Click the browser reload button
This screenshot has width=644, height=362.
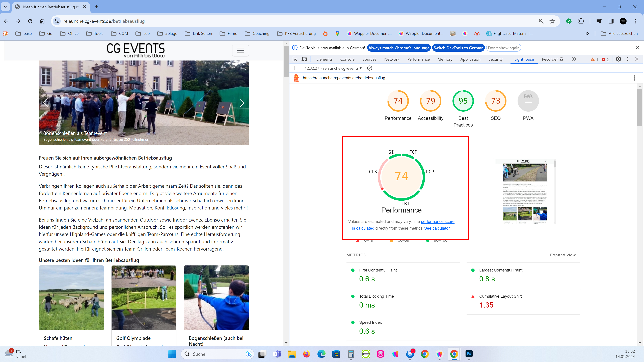pos(30,21)
